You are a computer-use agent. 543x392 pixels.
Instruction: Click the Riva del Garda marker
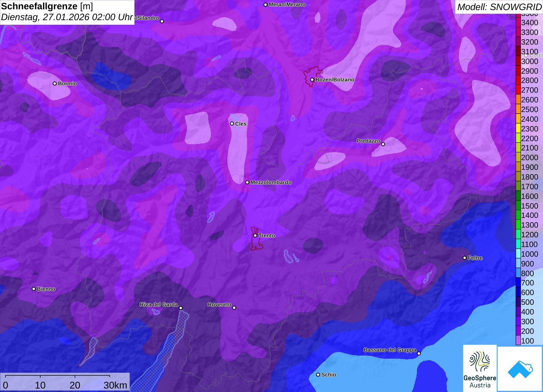pyautogui.click(x=181, y=308)
